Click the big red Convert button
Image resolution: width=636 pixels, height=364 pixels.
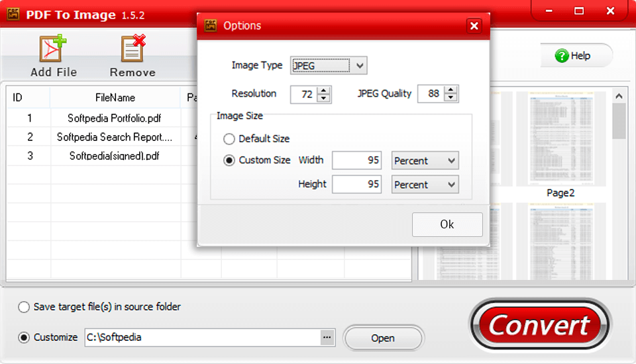540,325
